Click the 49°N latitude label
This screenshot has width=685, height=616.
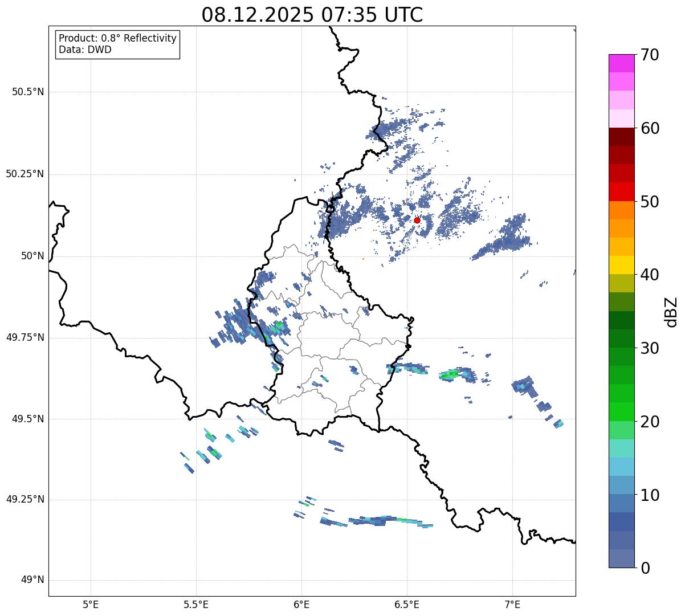[32, 580]
